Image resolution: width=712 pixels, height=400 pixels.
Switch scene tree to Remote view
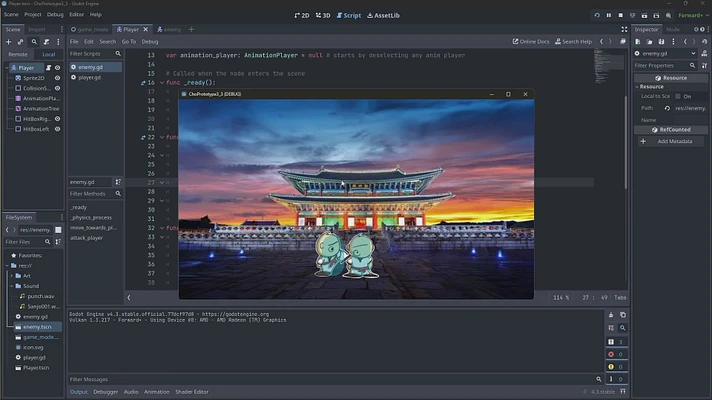(18, 54)
